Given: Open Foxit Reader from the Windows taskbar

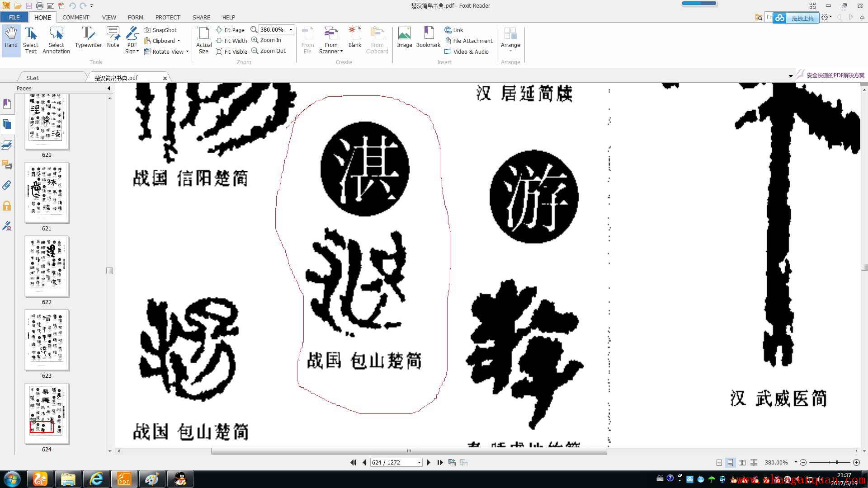Looking at the screenshot, I should click(124, 479).
